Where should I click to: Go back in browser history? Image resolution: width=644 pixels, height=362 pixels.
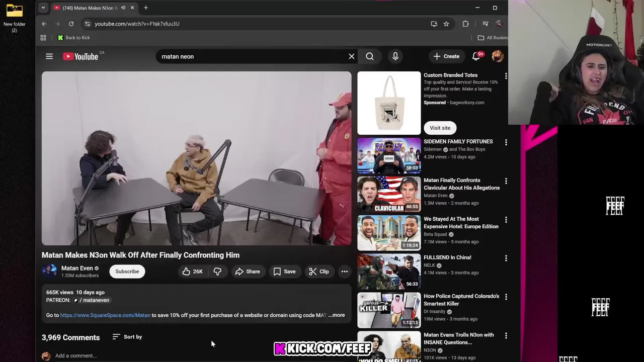(x=44, y=24)
